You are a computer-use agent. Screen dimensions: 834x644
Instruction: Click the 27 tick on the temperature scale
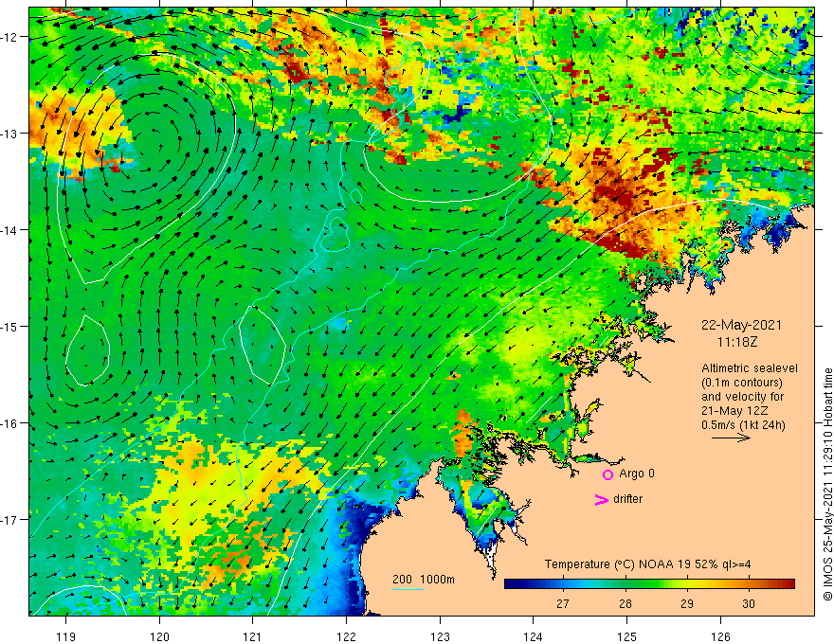[563, 603]
